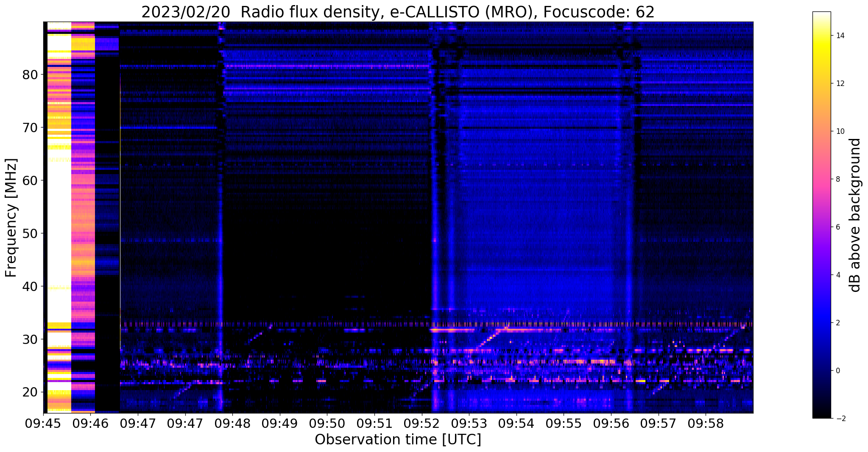Click the colorbar gradient strip
This screenshot has width=868, height=452.
pos(821,215)
